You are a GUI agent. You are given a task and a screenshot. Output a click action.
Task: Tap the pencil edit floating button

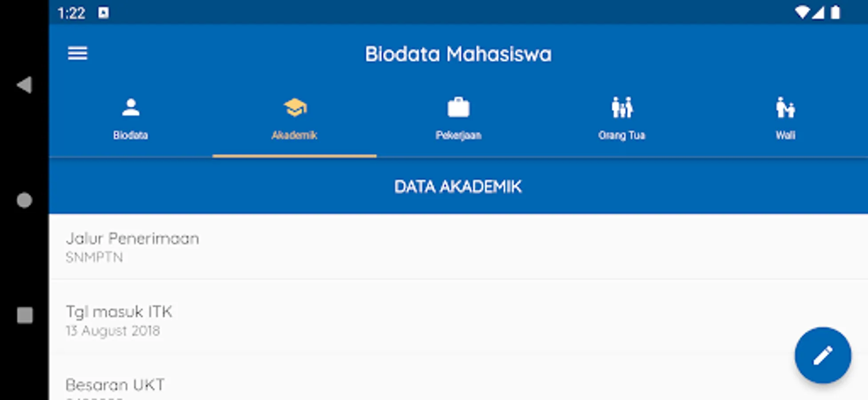click(823, 356)
